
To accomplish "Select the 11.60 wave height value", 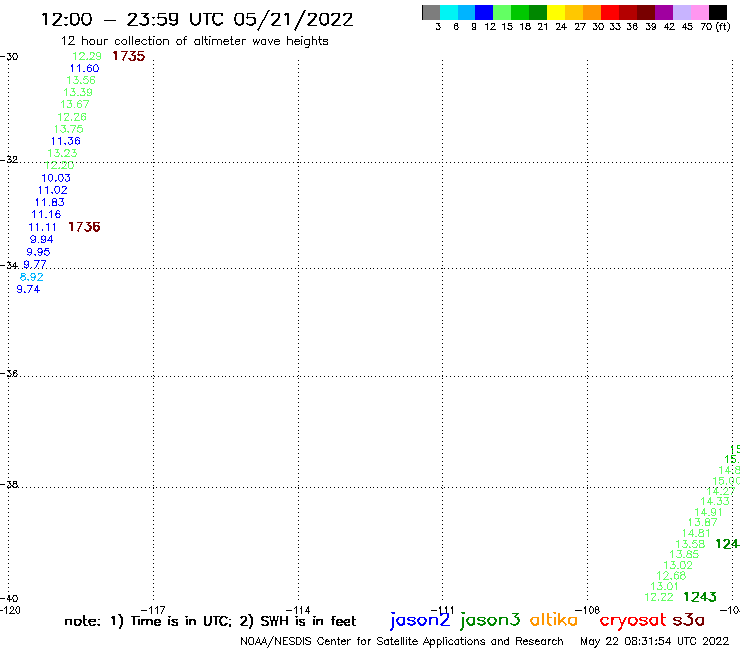I will 84,68.
